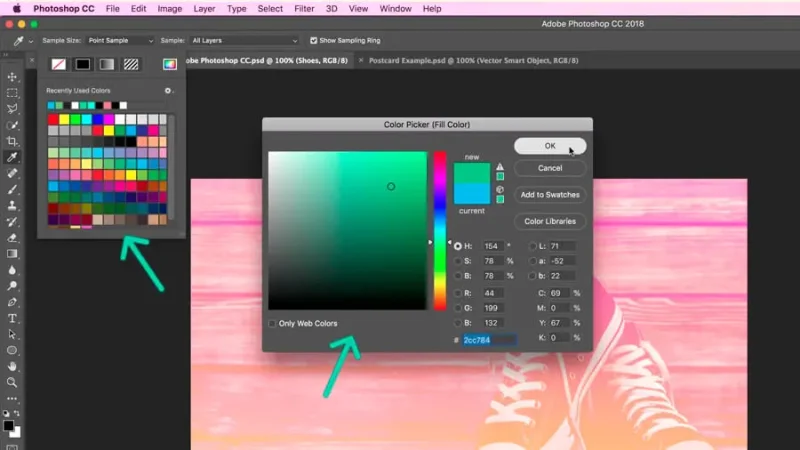Select the Rectangular Marquee tool
This screenshot has width=800, height=450.
(12, 93)
